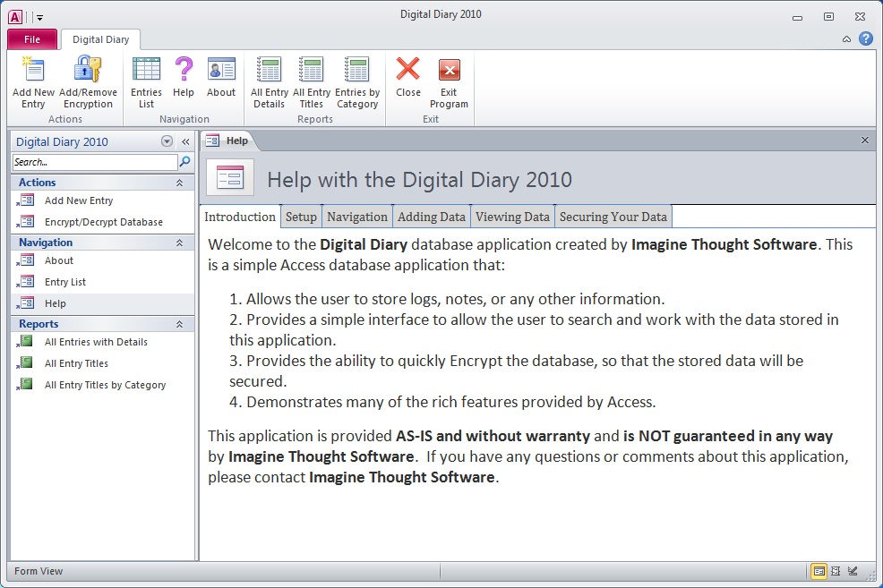Click the search magnifier in the navigation pane
Viewport: 883px width, 588px height.
tap(184, 162)
